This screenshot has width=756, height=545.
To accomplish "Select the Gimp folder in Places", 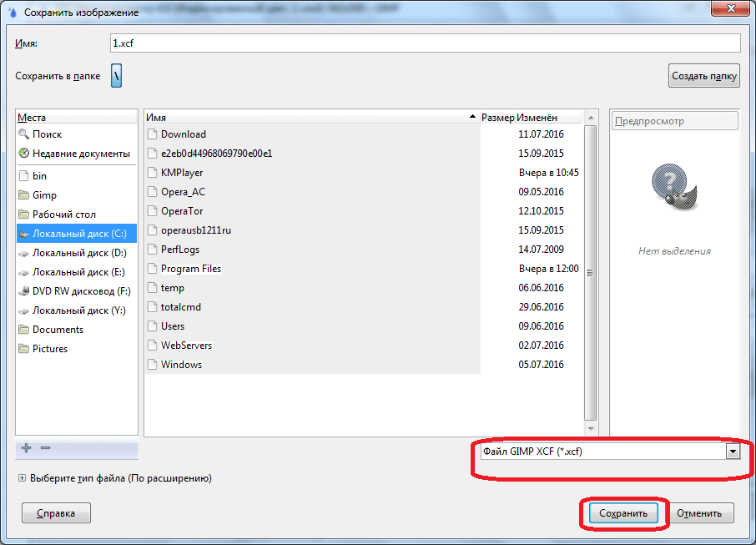I will click(x=44, y=195).
